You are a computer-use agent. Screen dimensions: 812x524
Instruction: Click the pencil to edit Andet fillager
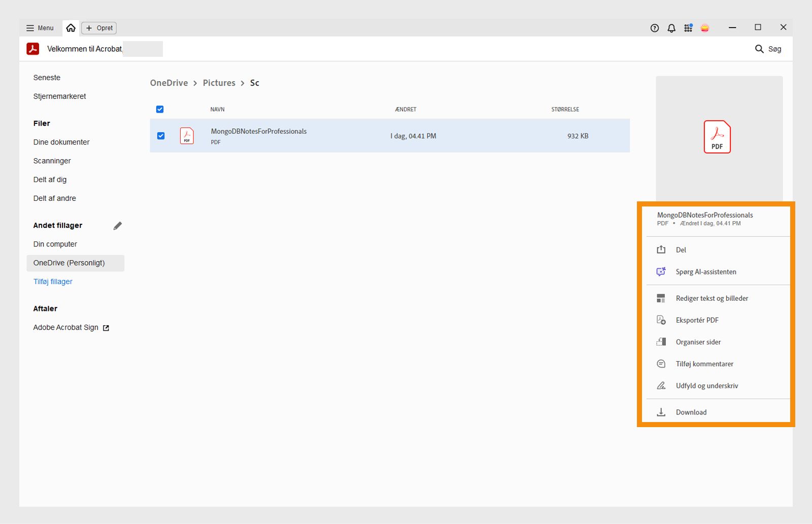click(x=118, y=225)
